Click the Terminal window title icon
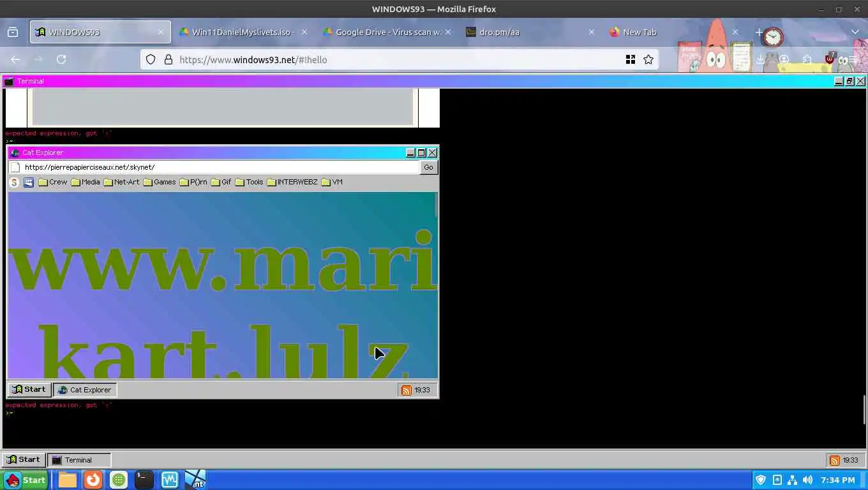This screenshot has height=490, width=868. (x=9, y=81)
